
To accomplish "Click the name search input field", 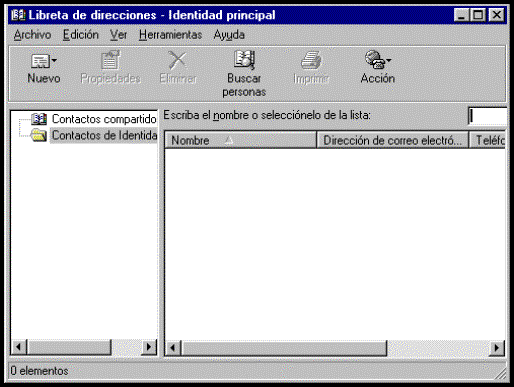I will tap(487, 116).
